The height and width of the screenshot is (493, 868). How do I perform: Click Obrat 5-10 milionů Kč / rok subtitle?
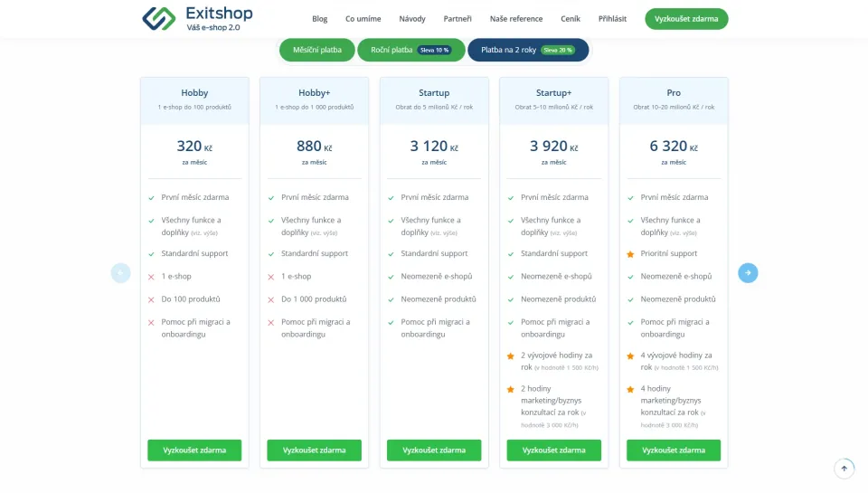tap(553, 107)
